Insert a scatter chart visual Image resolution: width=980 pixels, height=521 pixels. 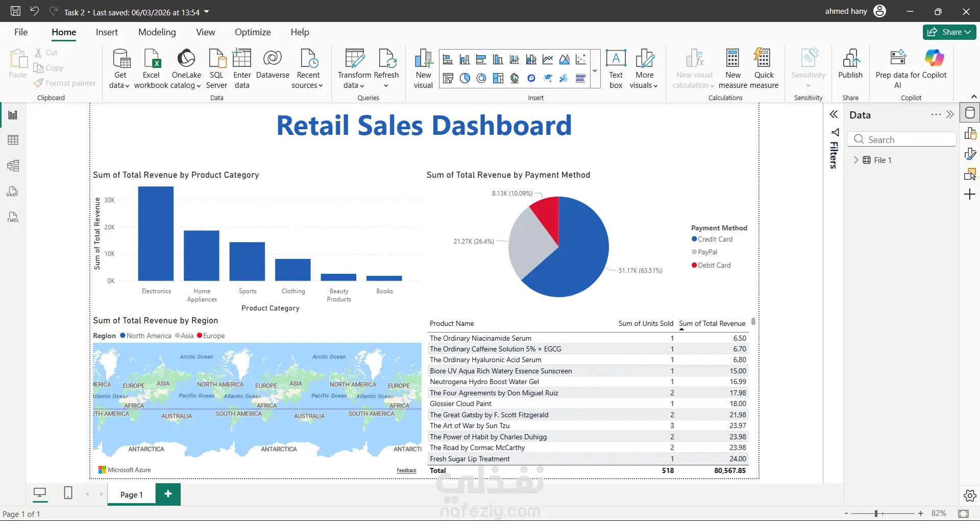tap(581, 60)
